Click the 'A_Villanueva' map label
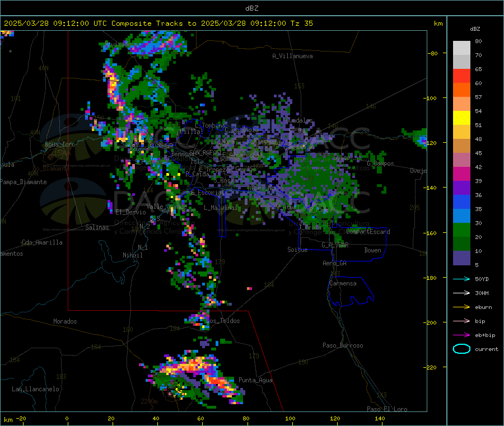 coord(292,56)
